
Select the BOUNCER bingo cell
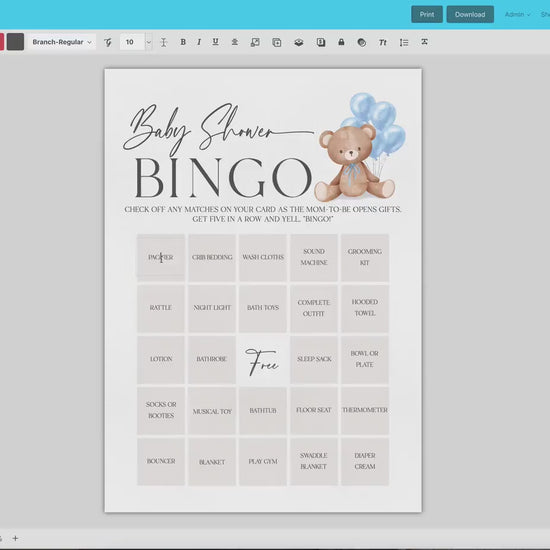click(x=161, y=462)
